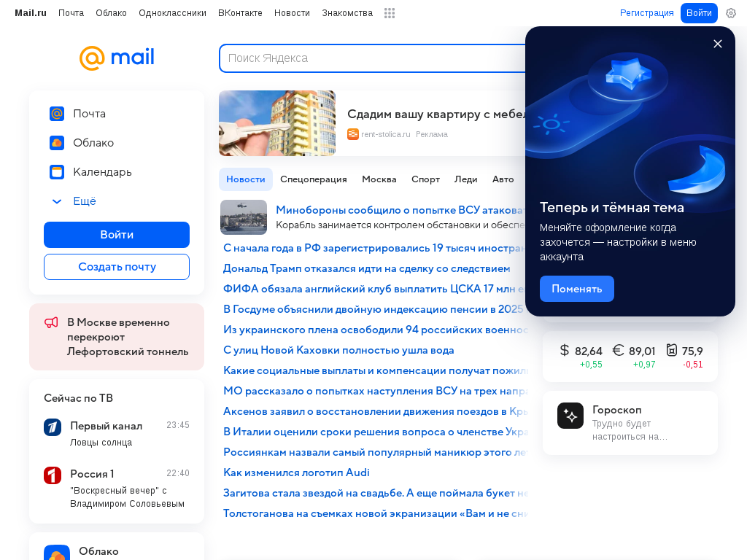Open the Спецоперация tab
This screenshot has height=560, width=747.
coord(314,179)
